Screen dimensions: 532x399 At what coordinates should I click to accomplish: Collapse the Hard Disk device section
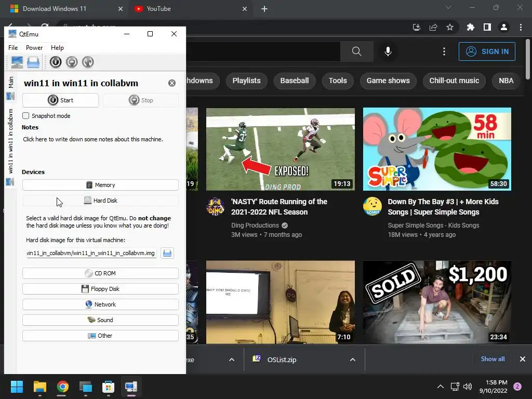100,201
